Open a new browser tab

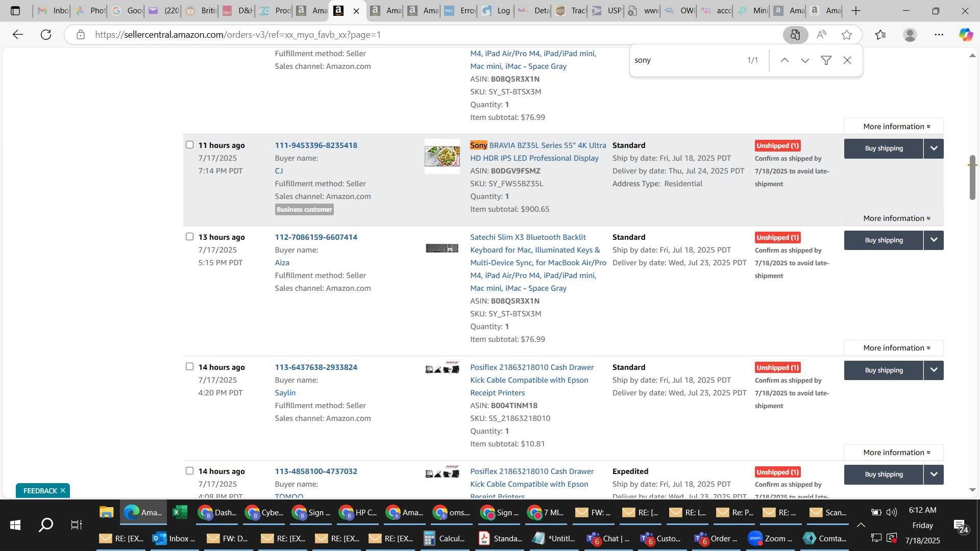(x=856, y=11)
